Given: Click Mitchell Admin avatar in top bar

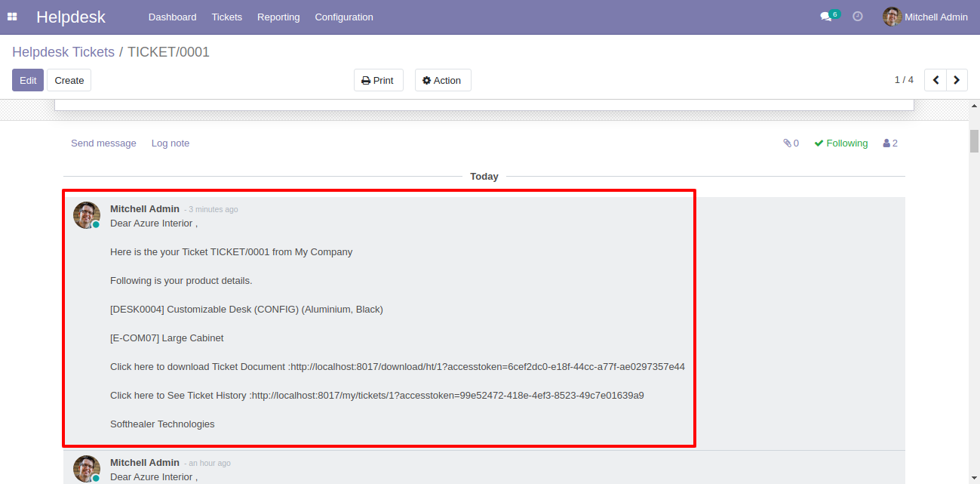Looking at the screenshot, I should [x=892, y=17].
